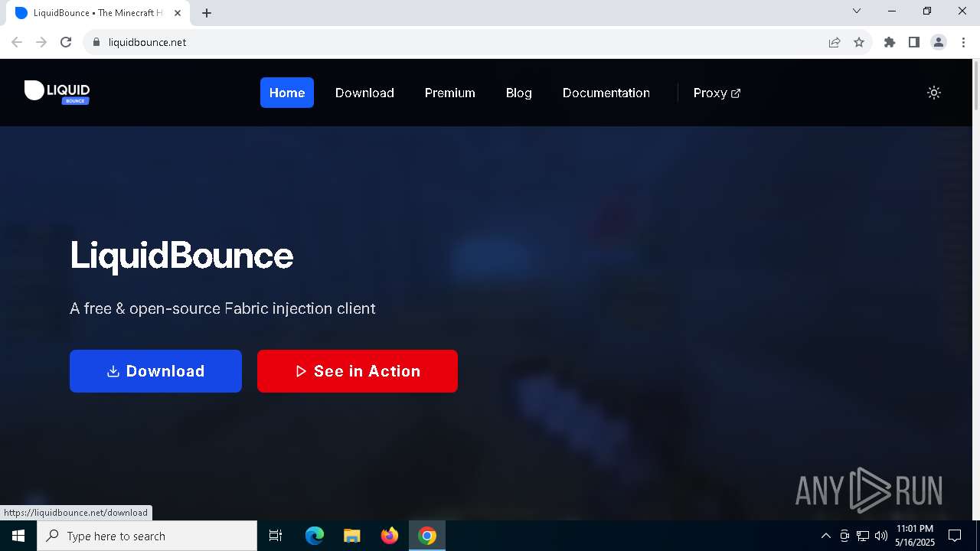Open the Proxy external link
The width and height of the screenshot is (980, 551).
coord(717,93)
